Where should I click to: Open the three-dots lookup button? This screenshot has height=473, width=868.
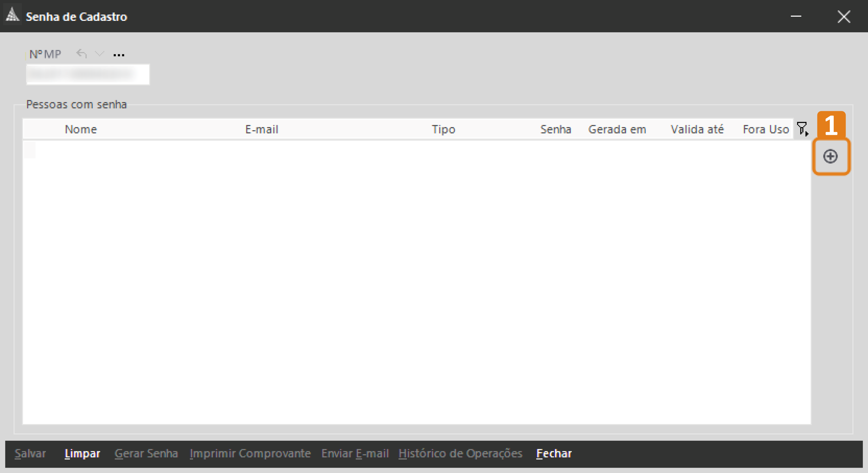click(119, 55)
